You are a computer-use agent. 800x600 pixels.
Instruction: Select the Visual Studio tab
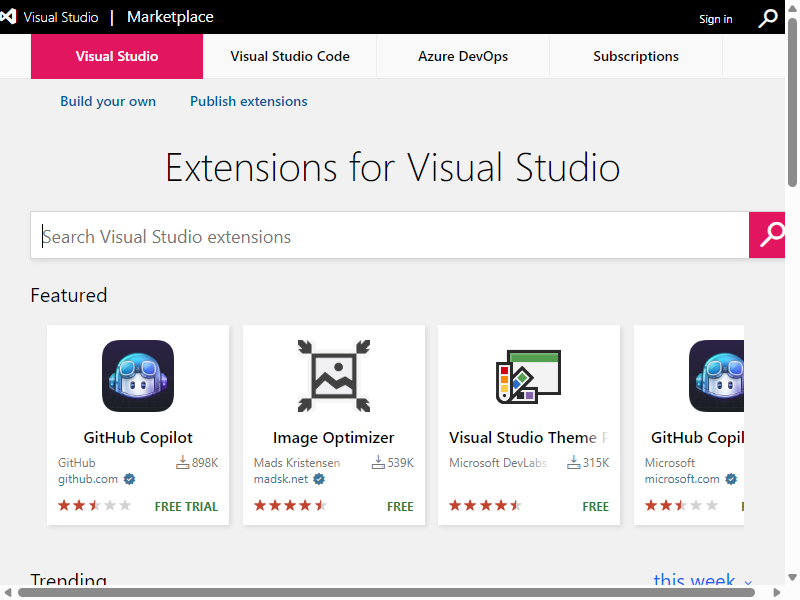coord(117,56)
